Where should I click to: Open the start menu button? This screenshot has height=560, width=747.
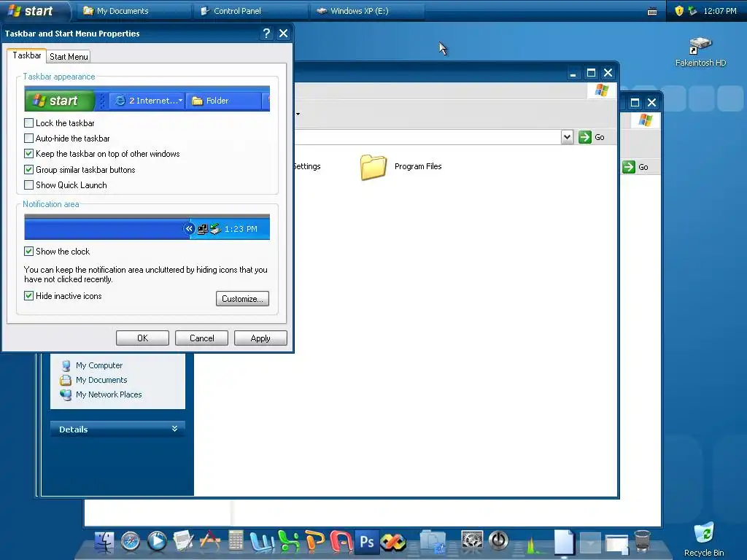pos(34,10)
